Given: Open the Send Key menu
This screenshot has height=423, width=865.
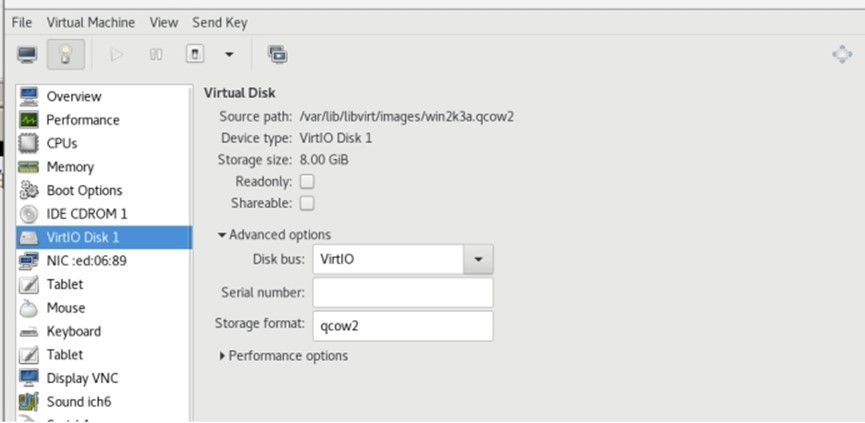Looking at the screenshot, I should [x=220, y=23].
